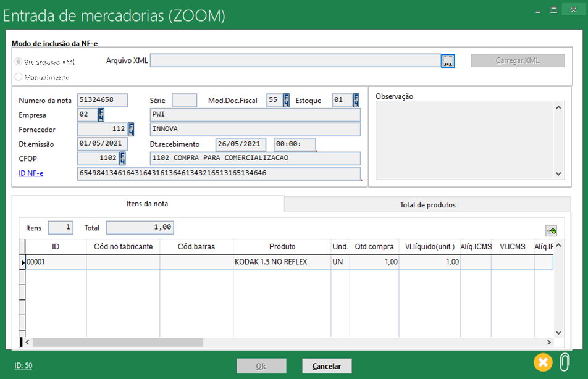
Task: Switch to the Total de produtos tab
Action: pyautogui.click(x=427, y=204)
